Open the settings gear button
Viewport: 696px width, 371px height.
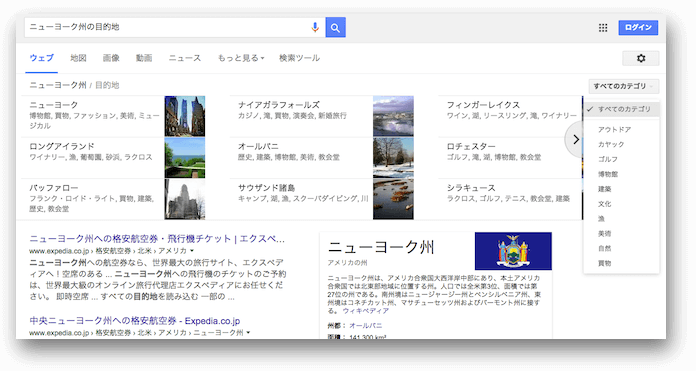[x=641, y=58]
